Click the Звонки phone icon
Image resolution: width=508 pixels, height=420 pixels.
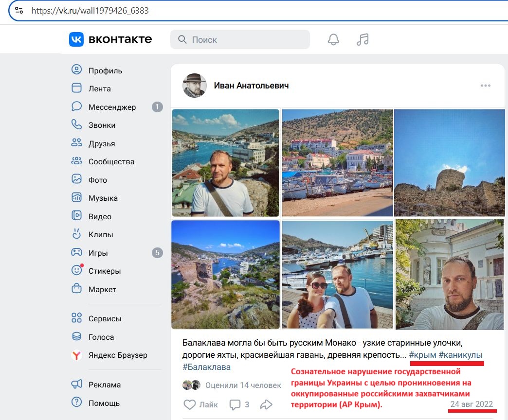(x=76, y=124)
